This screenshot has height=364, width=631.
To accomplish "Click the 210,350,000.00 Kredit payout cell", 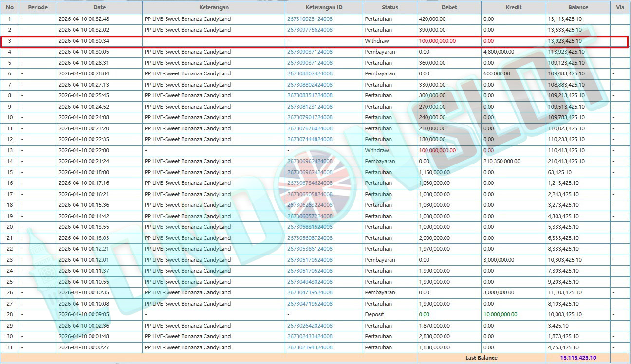I will coord(501,161).
